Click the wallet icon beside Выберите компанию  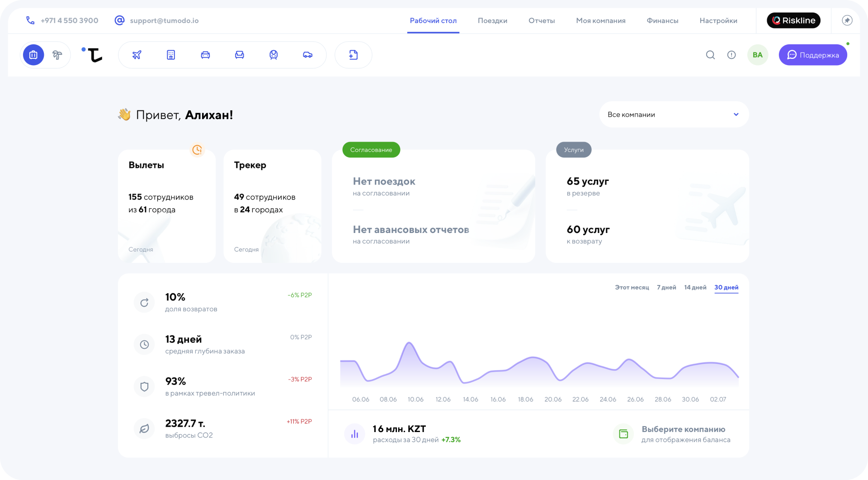click(623, 434)
